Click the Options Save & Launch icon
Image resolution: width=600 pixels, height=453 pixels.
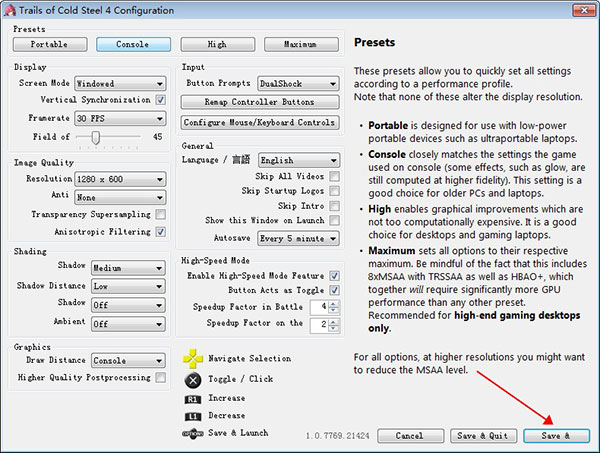(193, 432)
